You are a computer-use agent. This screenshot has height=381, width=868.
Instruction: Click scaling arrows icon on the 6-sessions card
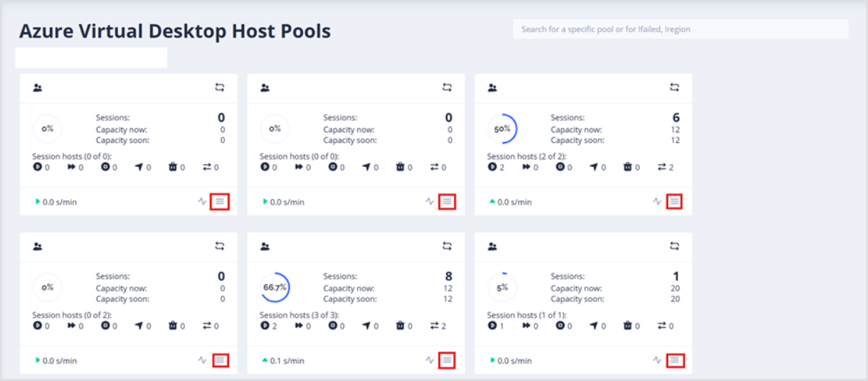point(674,87)
